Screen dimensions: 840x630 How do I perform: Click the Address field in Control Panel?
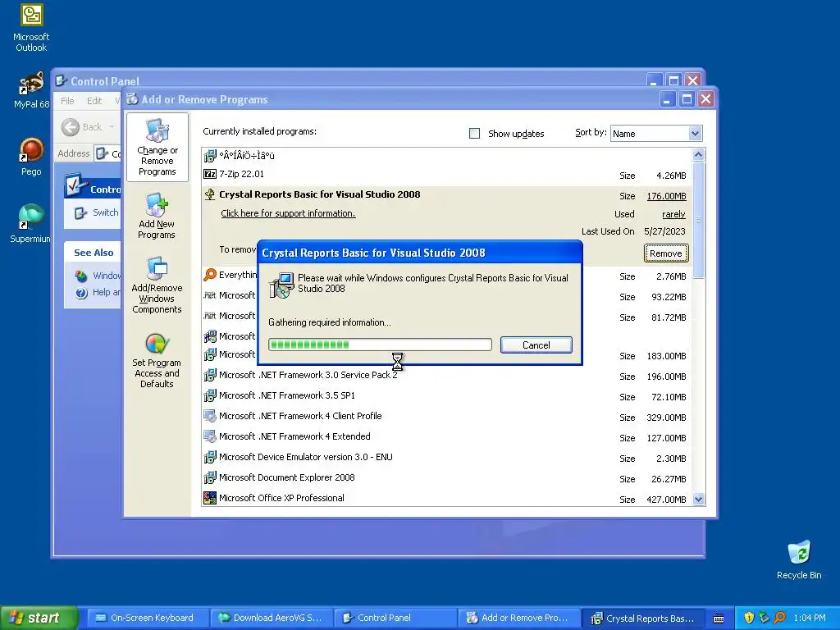point(107,153)
